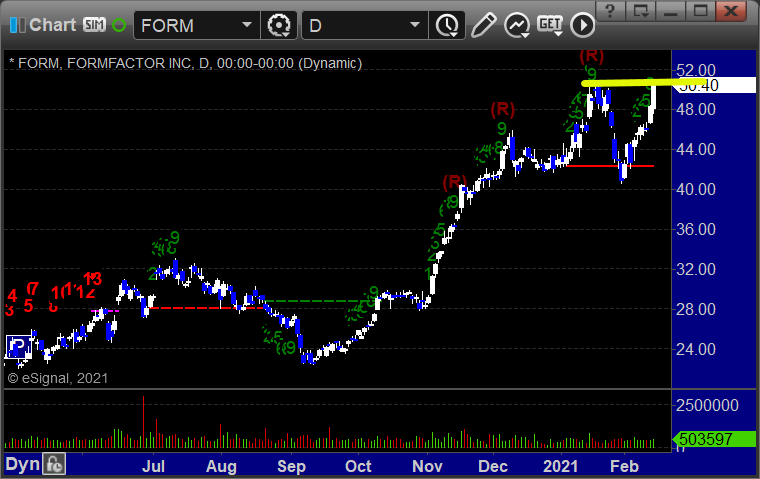Click the Dyn scaling label
Image resolution: width=760 pixels, height=479 pixels.
click(23, 464)
